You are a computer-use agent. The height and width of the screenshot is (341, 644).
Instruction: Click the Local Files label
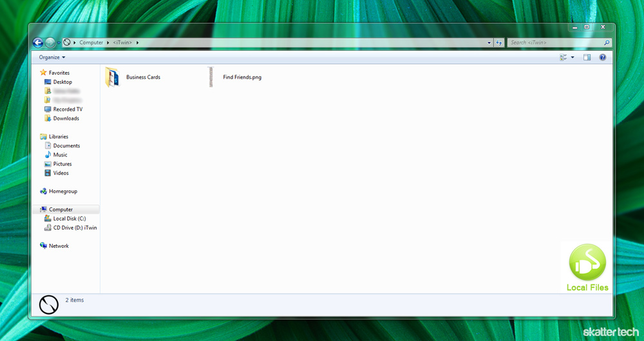click(x=587, y=288)
